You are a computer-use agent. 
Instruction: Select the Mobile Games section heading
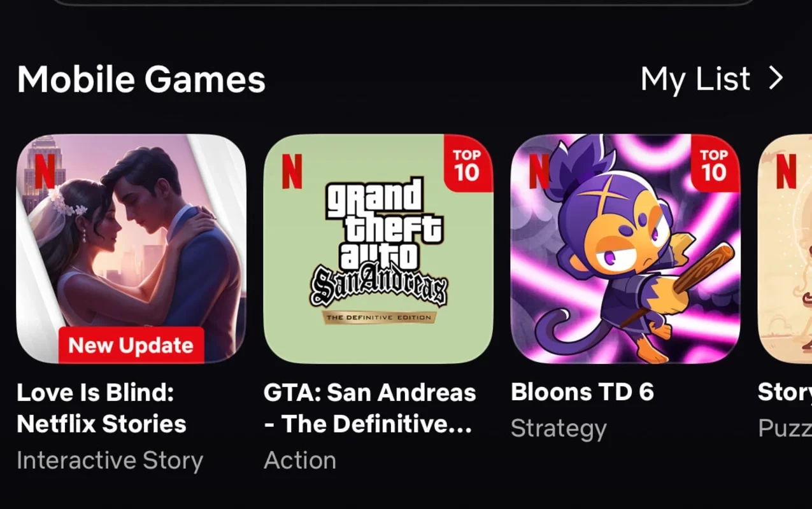pyautogui.click(x=141, y=80)
